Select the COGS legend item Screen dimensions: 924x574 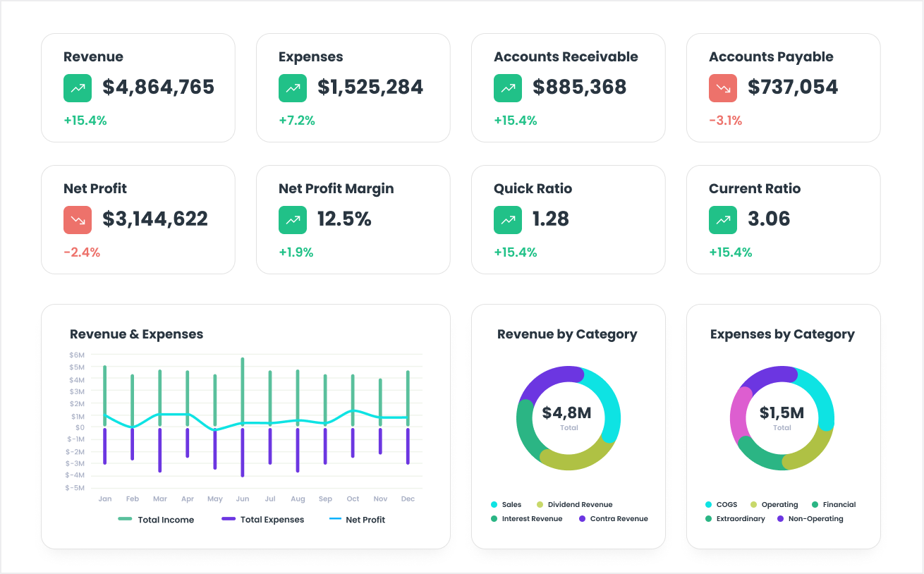pos(721,504)
